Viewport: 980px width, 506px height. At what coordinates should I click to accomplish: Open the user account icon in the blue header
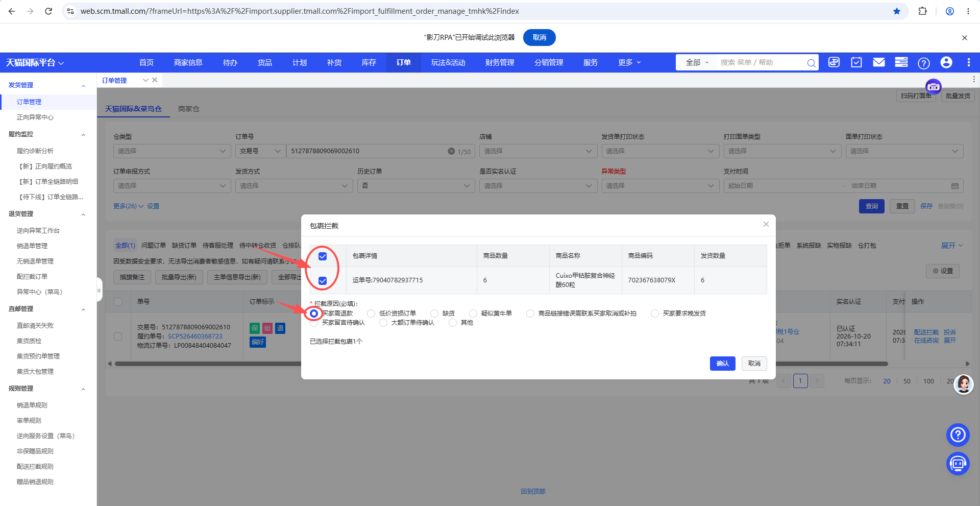coord(946,62)
